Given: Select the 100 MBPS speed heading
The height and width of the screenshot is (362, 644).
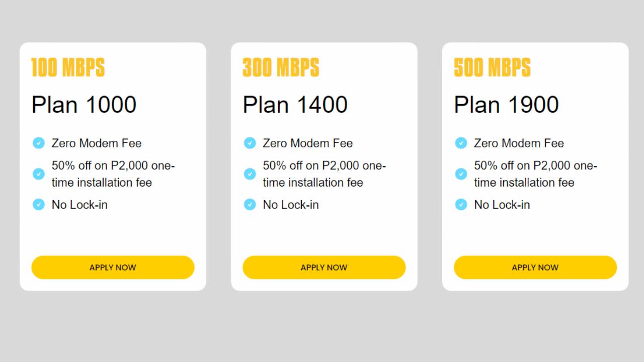Looking at the screenshot, I should [68, 68].
